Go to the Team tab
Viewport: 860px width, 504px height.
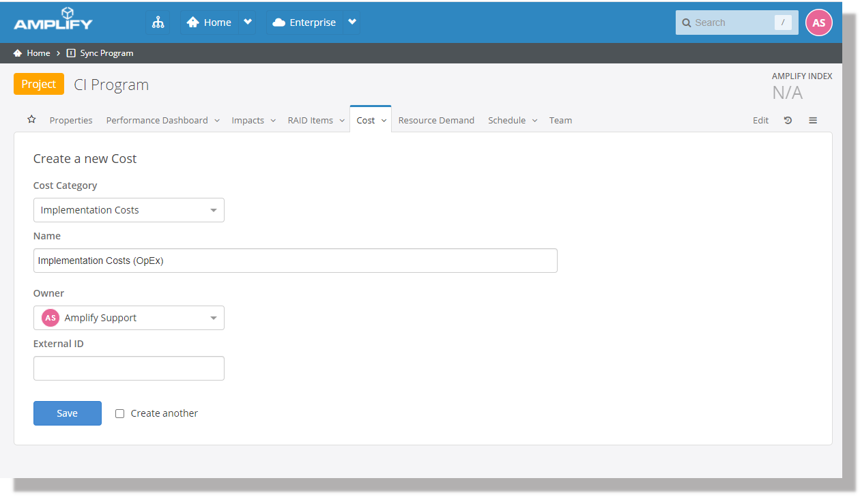pos(560,120)
